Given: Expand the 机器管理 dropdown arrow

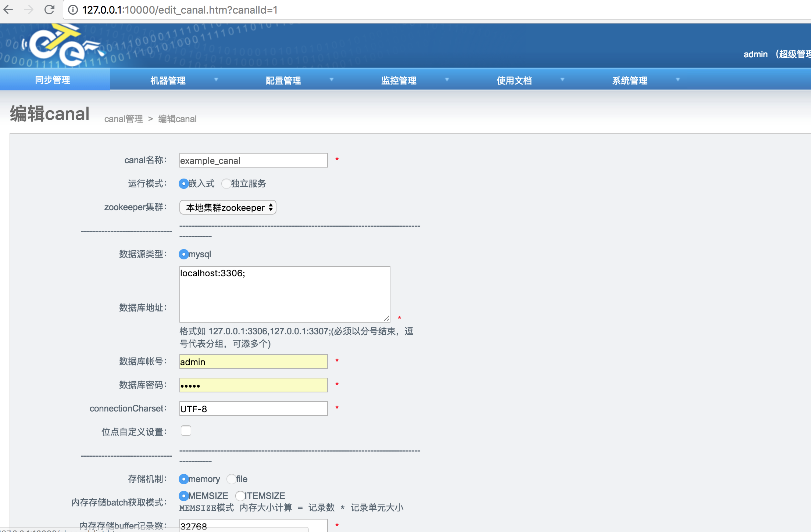Looking at the screenshot, I should pyautogui.click(x=216, y=80).
